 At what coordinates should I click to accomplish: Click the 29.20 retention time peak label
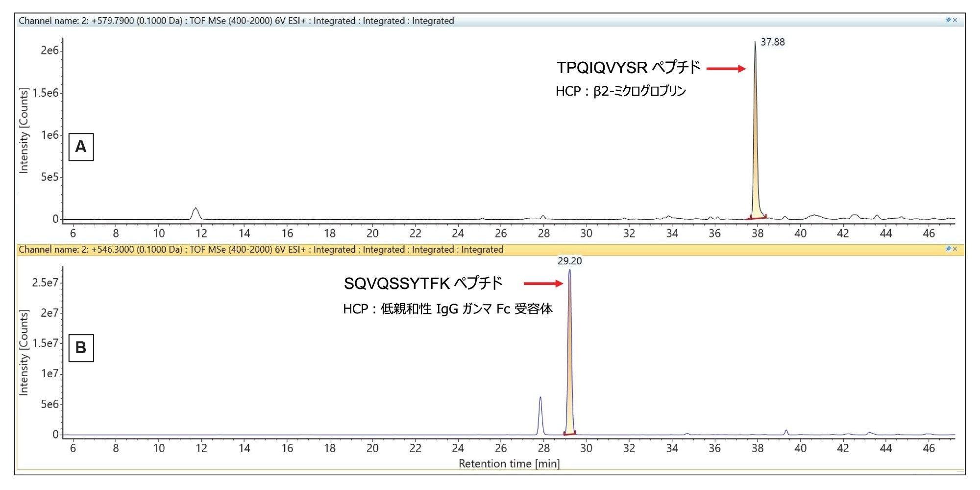[x=569, y=261]
